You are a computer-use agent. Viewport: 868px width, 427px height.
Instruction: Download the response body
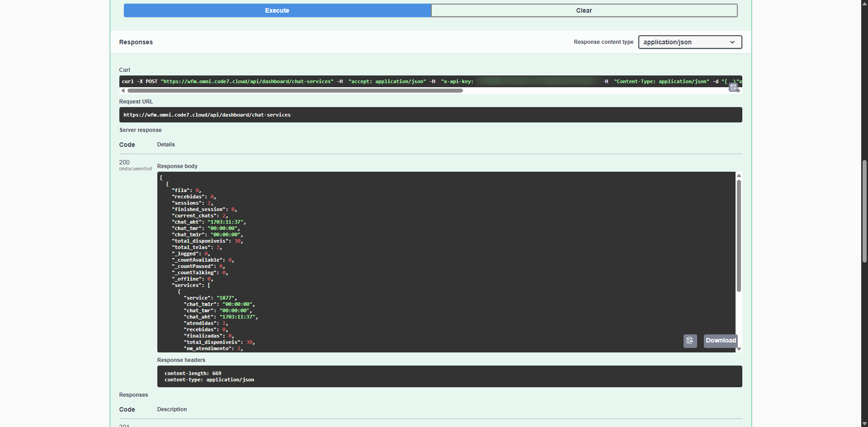pos(721,341)
